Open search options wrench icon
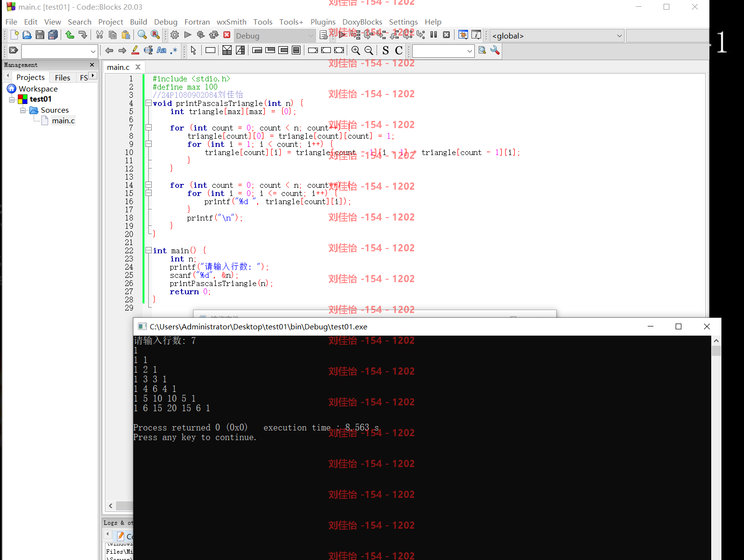Screen dimensions: 744x560 click(x=495, y=50)
